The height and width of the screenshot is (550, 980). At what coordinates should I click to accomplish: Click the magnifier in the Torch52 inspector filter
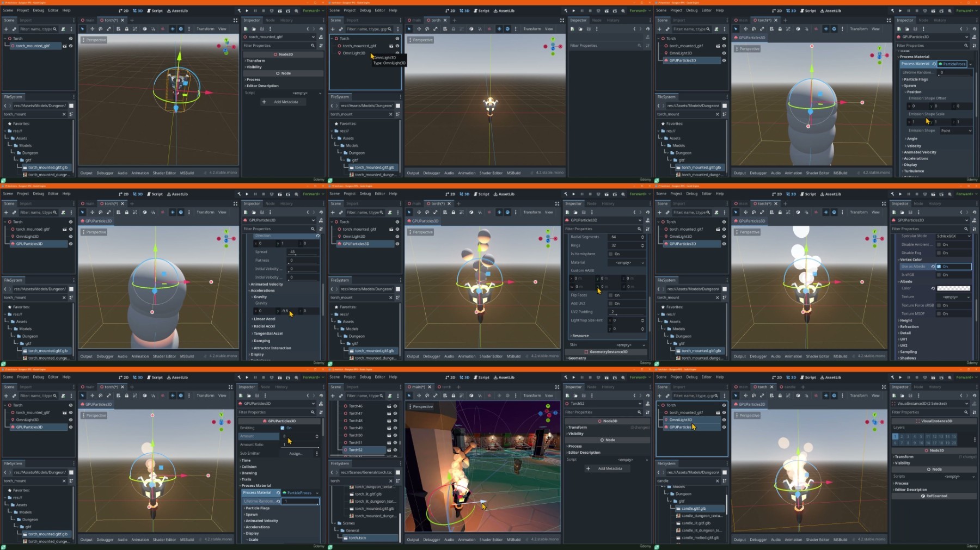(639, 412)
